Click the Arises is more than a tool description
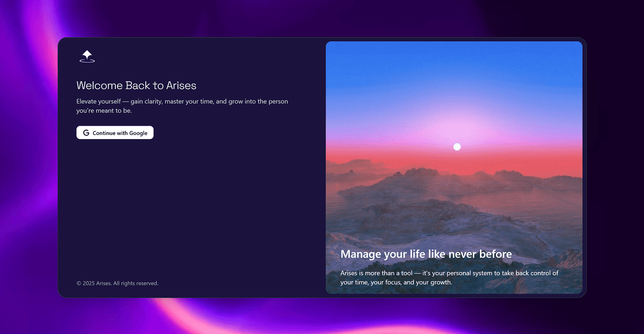The width and height of the screenshot is (644, 334). click(x=449, y=278)
